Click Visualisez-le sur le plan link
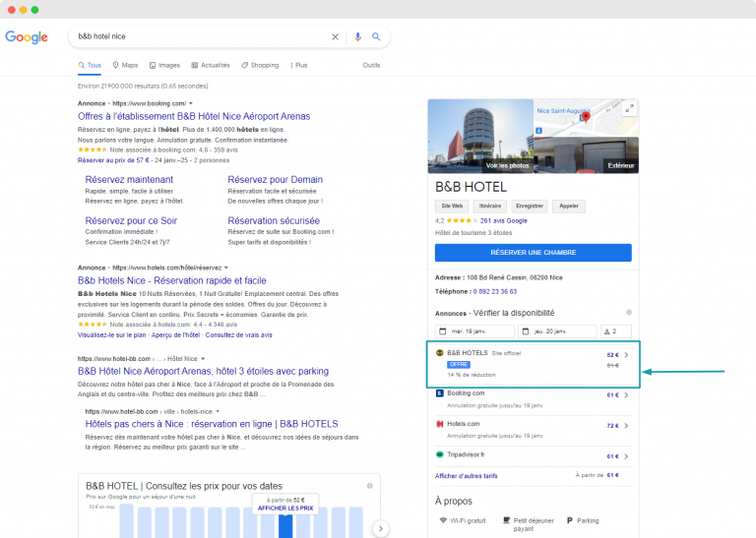This screenshot has width=756, height=538. coord(112,335)
